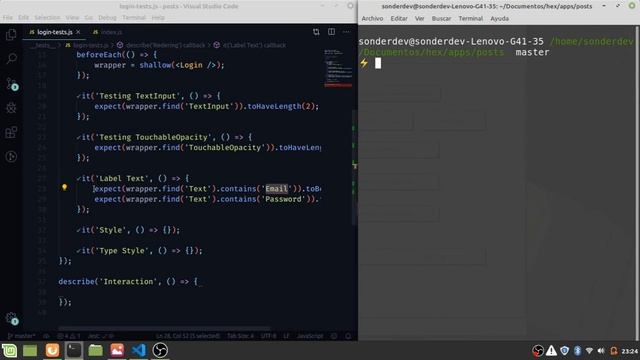Split the editor with the Split Editor icon
This screenshot has height=360, width=640.
coord(331,32)
